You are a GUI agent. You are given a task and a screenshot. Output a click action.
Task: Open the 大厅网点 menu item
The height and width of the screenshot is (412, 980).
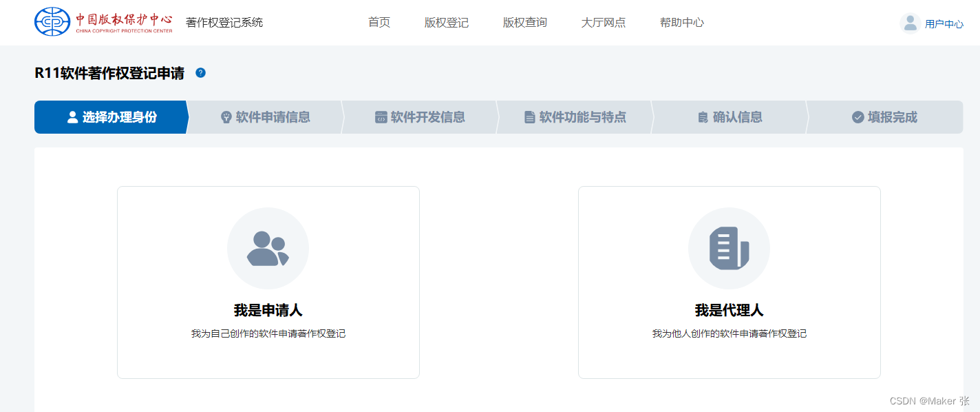pos(604,23)
